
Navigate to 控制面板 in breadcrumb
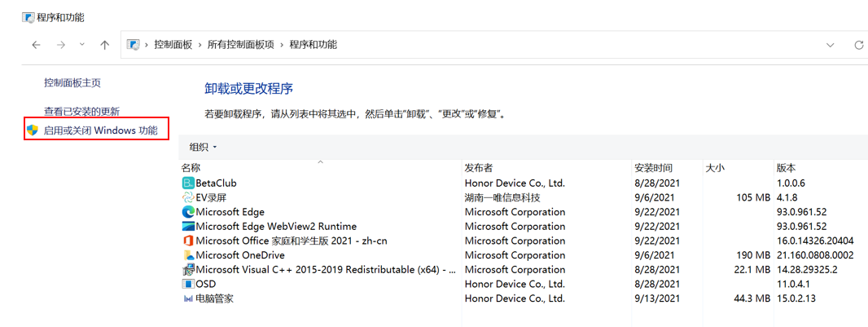click(x=173, y=45)
